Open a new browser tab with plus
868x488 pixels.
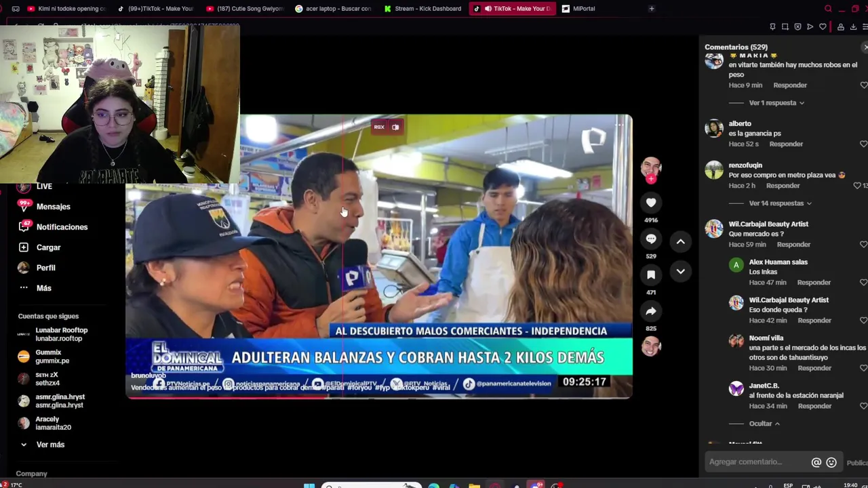coord(652,9)
